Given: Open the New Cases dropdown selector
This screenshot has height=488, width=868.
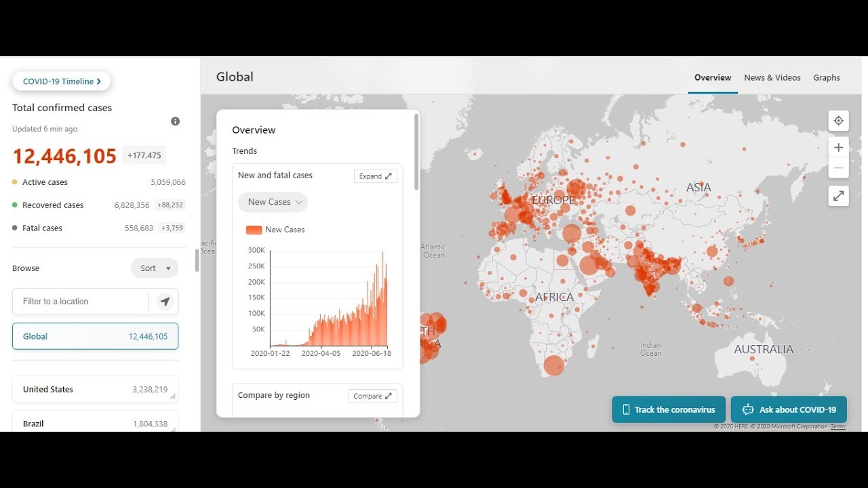Looking at the screenshot, I should (x=273, y=202).
